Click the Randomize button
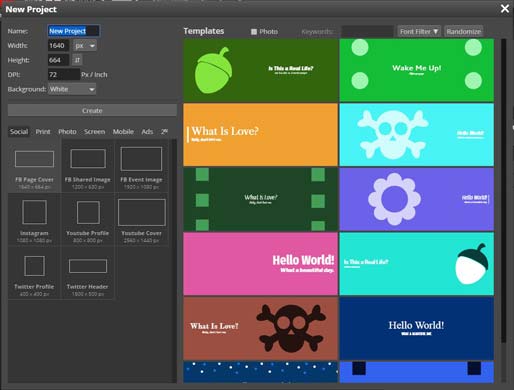 [x=464, y=32]
